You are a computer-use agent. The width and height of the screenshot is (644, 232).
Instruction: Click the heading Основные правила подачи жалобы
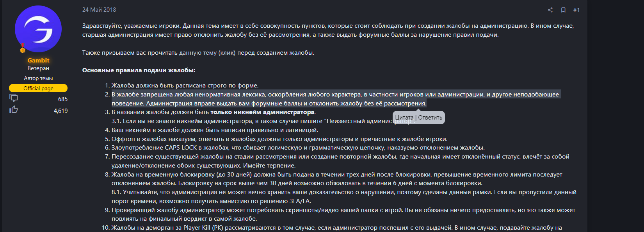point(139,70)
